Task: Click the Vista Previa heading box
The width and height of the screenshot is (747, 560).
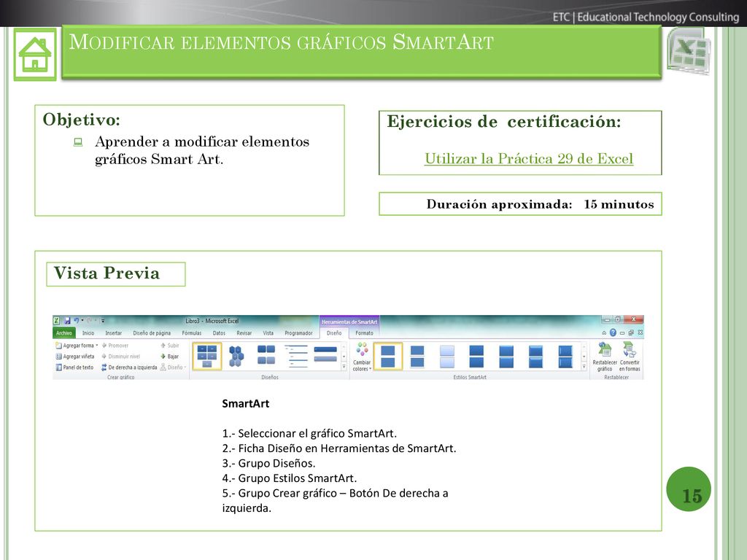Action: 116,274
